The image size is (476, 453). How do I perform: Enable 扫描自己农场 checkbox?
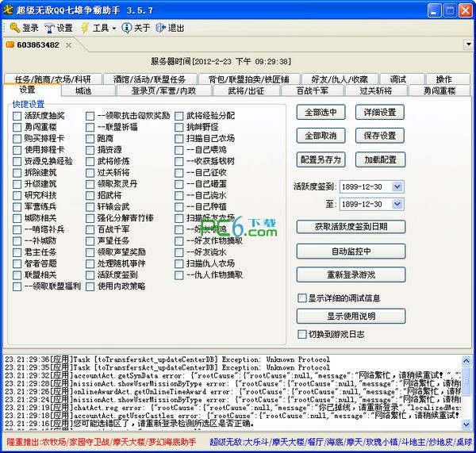[179, 139]
